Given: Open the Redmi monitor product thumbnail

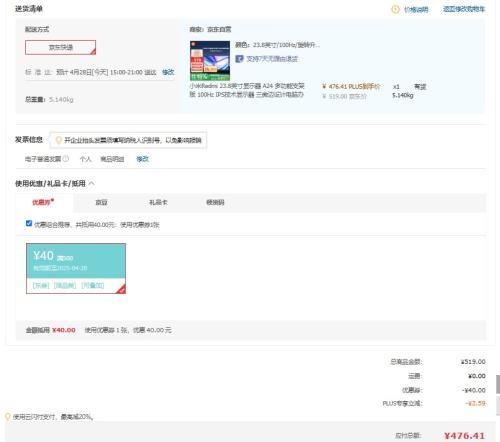Looking at the screenshot, I should [x=210, y=61].
